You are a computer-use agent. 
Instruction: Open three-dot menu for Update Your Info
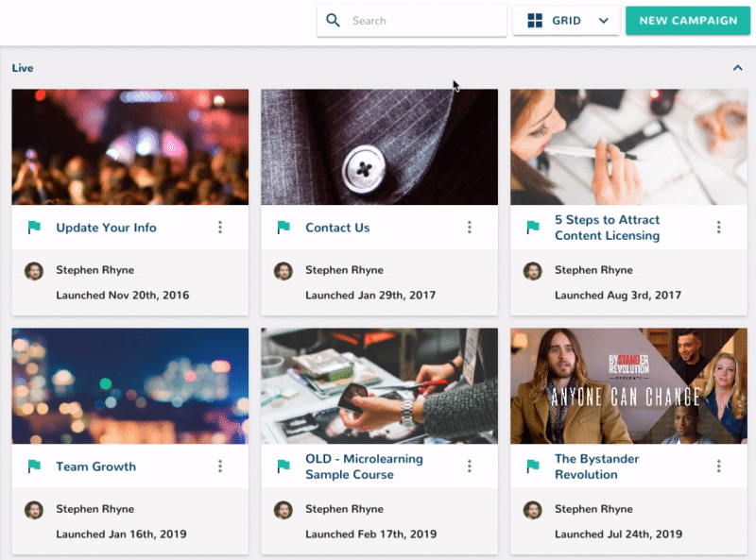click(x=220, y=228)
